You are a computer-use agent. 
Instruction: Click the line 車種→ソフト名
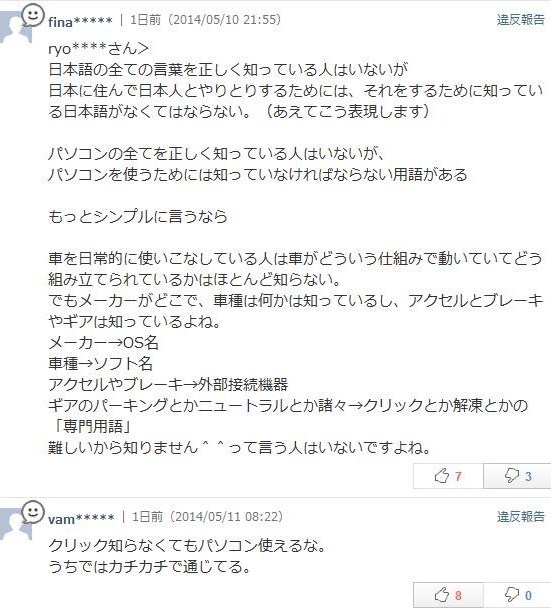100,363
